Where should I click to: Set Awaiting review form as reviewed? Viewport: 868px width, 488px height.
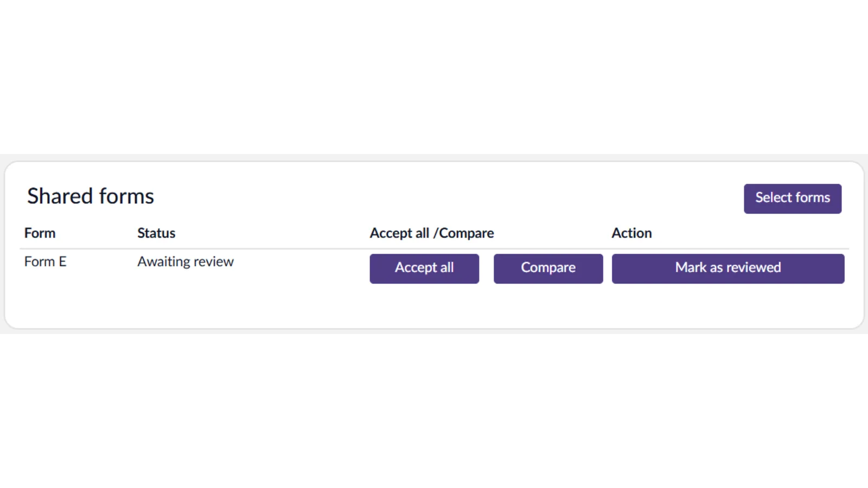[727, 268]
